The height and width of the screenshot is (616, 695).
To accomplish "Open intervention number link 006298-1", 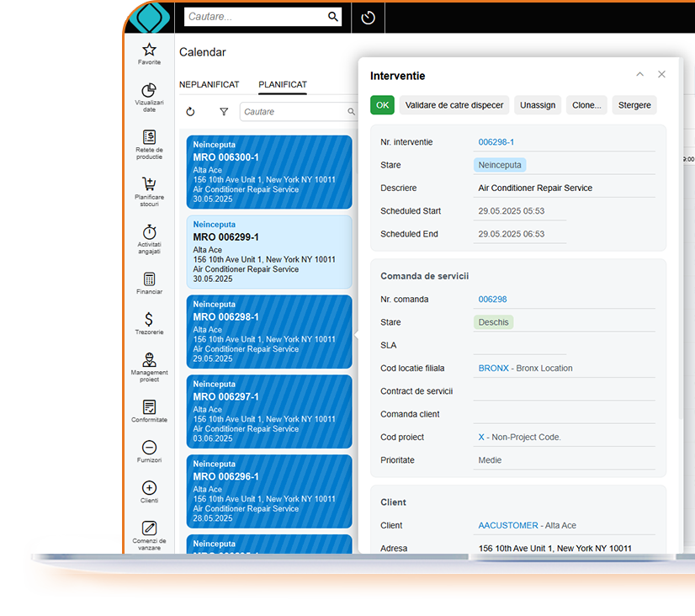I will point(496,142).
